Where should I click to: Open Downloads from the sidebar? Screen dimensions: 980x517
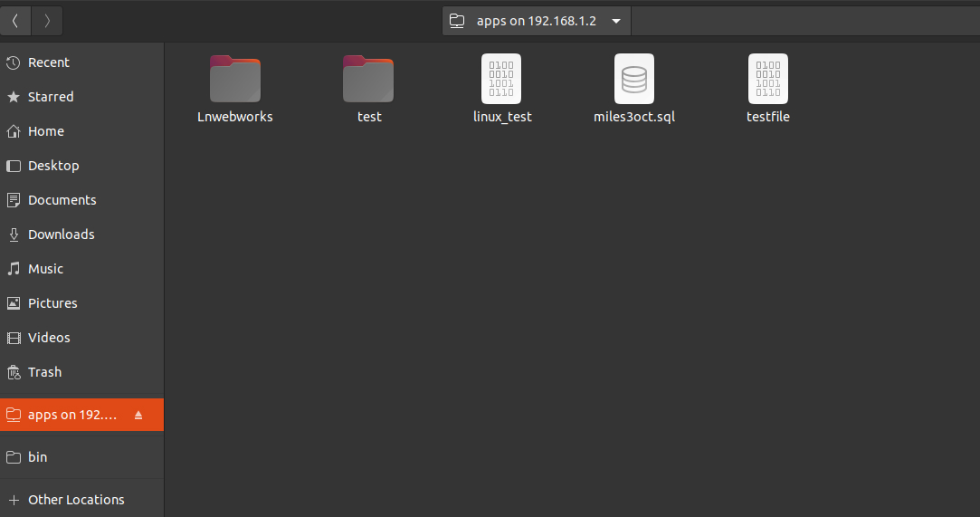point(61,235)
